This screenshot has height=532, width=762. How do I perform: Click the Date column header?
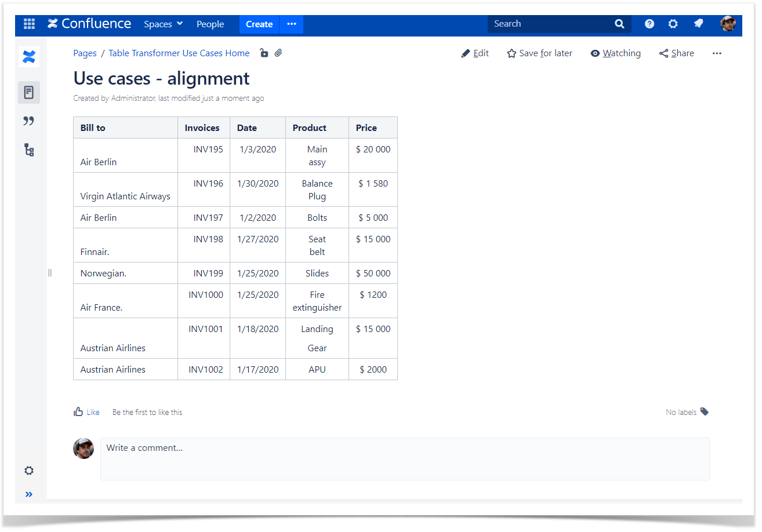pos(257,127)
